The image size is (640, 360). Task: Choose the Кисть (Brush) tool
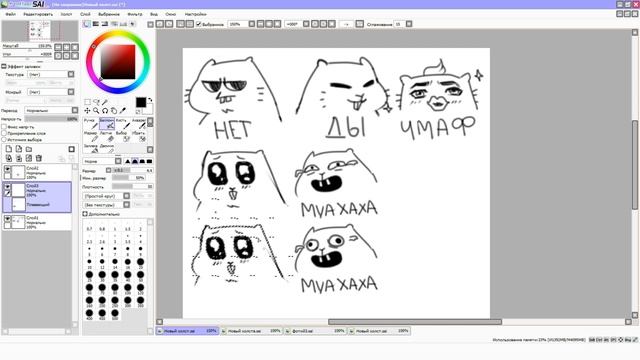tap(122, 124)
